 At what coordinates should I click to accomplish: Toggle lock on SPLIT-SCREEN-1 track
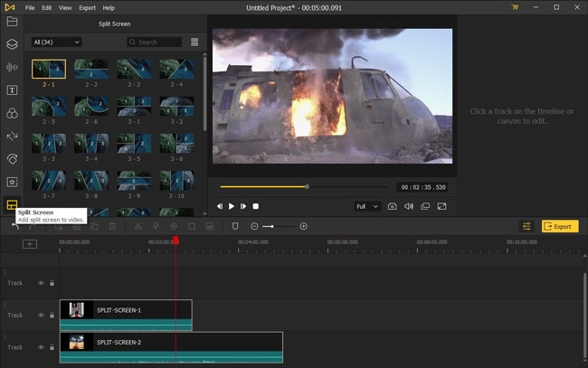coord(52,316)
